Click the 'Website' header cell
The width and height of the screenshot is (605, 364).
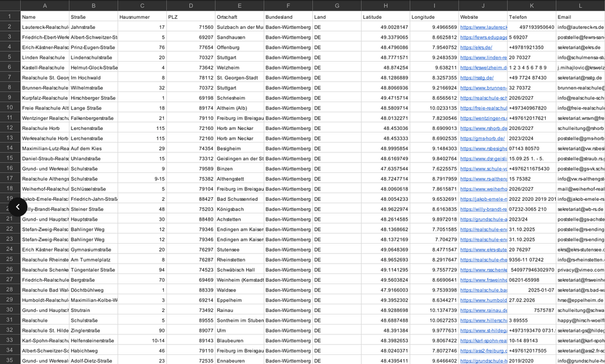click(483, 17)
